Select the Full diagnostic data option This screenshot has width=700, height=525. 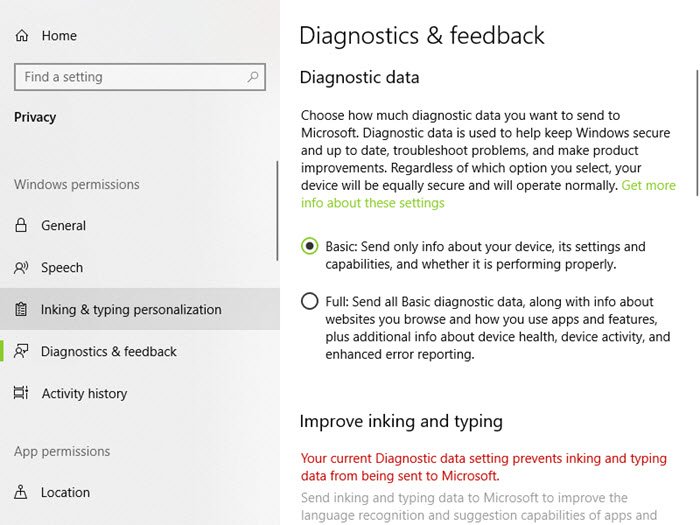tap(310, 301)
